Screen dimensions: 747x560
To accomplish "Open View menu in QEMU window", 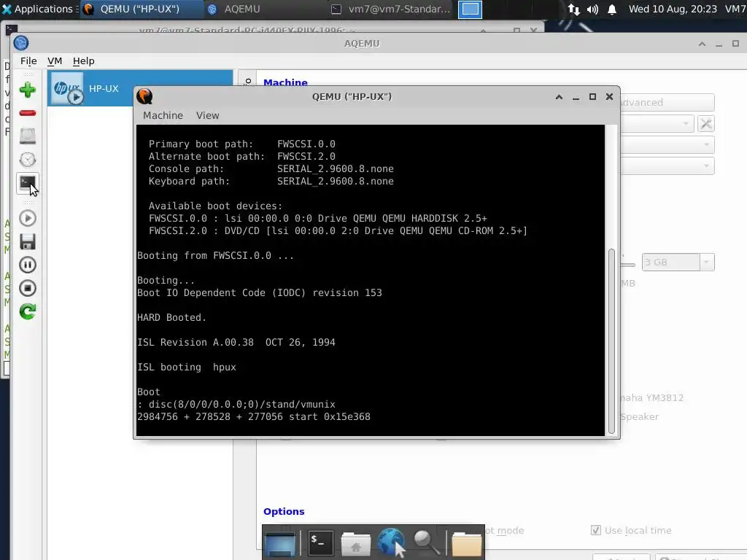I will [x=208, y=115].
